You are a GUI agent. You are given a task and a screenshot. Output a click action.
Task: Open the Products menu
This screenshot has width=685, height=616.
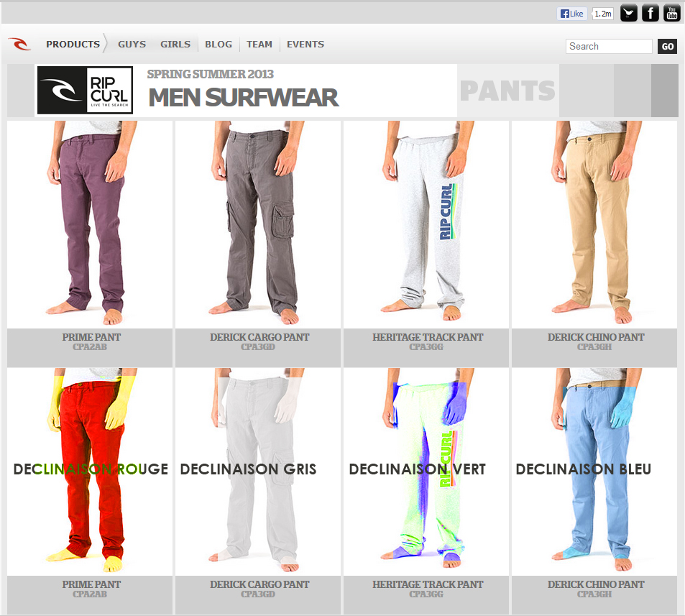73,44
